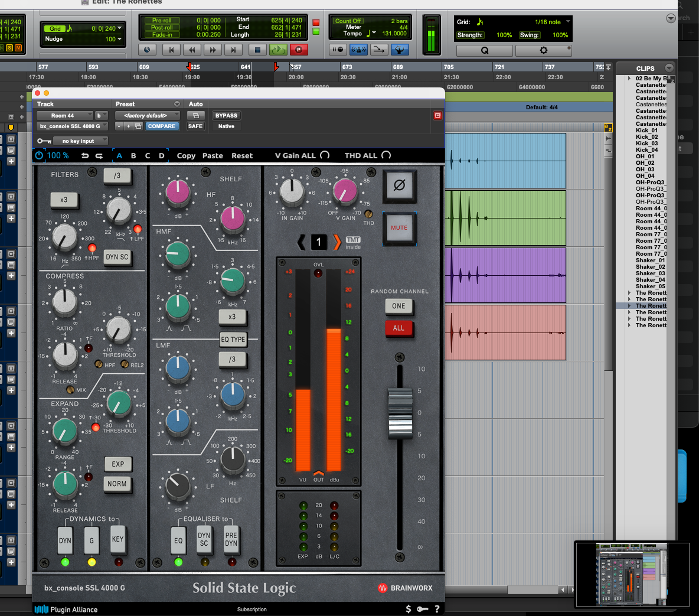Toggle the MIDI merge button
Viewport: 699px width, 616px height.
[x=378, y=50]
